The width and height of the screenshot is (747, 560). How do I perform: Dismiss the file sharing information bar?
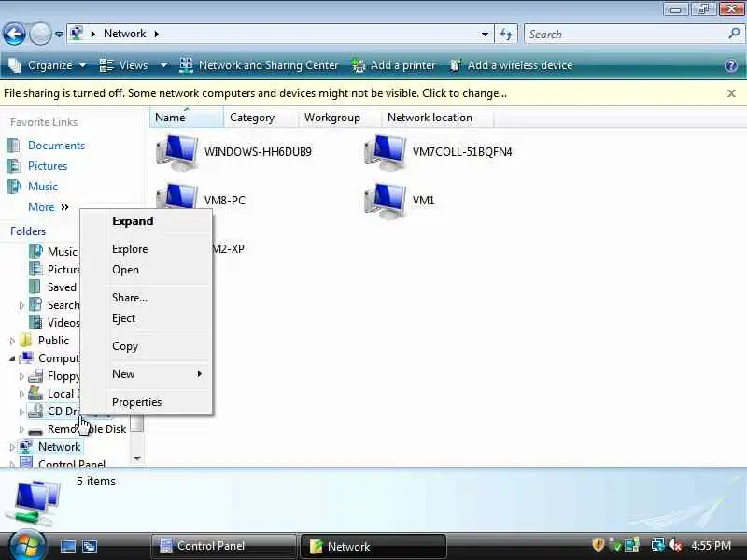[731, 93]
